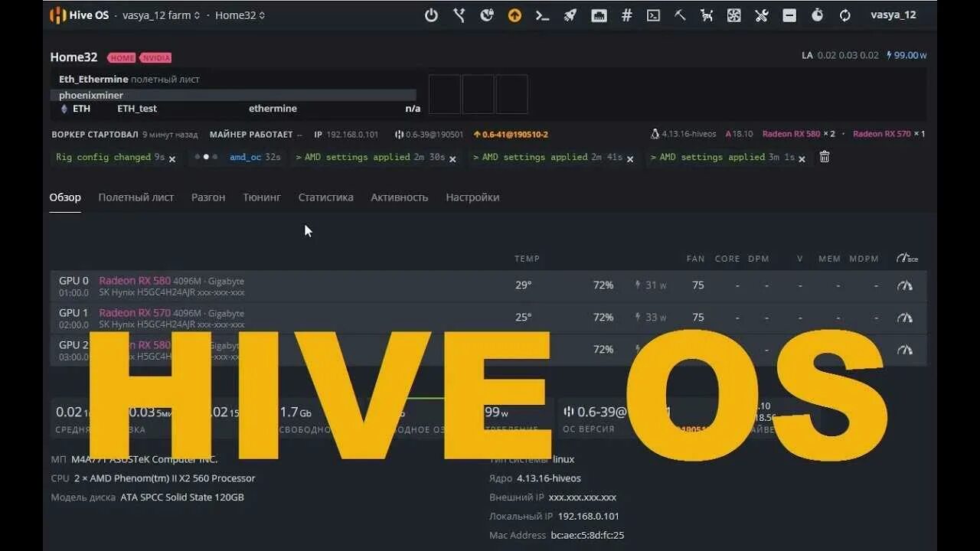Viewport: 980px width, 551px height.
Task: Dismiss the 'Rig config changed' message
Action: (x=172, y=159)
